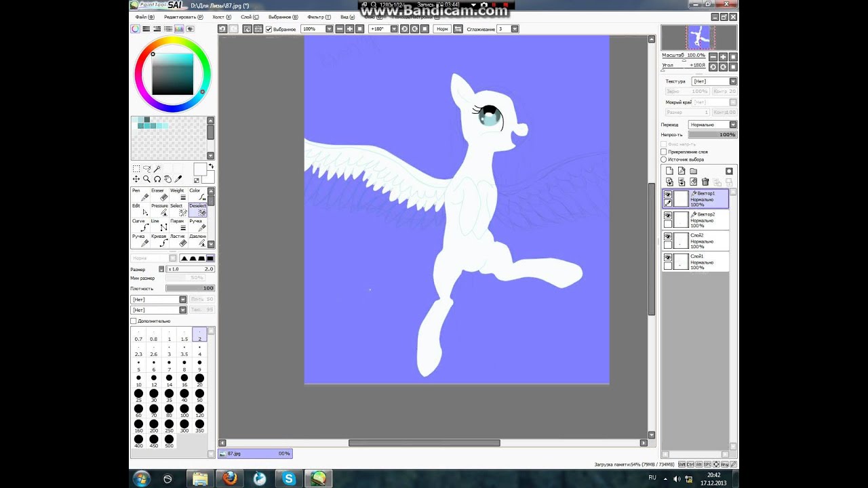Select the zoom magnifier tool

[146, 180]
